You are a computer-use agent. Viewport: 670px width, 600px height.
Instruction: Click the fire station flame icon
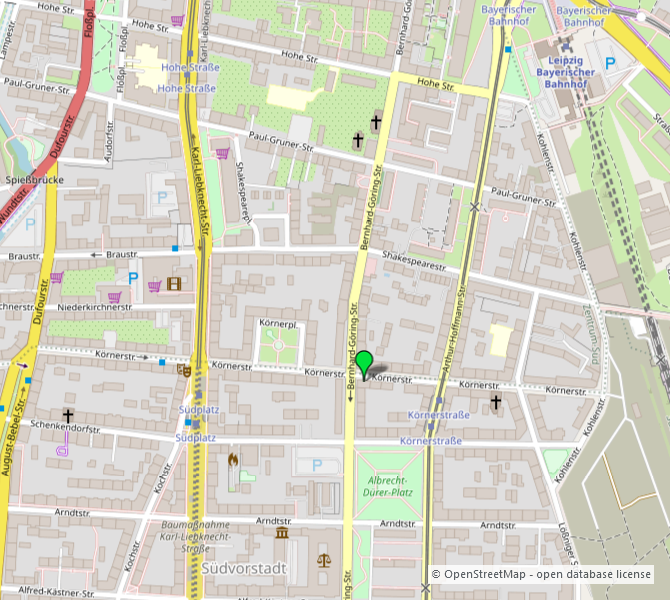233,459
